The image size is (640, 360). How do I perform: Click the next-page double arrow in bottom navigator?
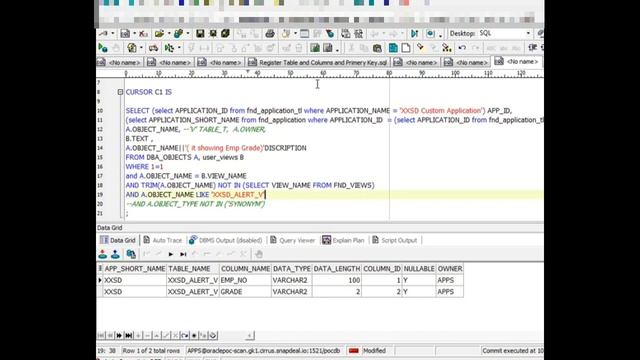click(x=119, y=336)
